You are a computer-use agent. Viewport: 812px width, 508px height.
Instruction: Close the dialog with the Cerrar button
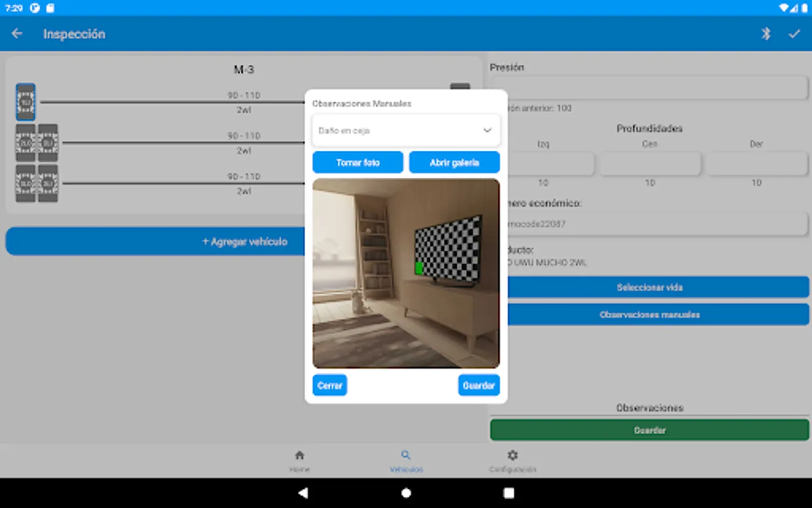330,386
